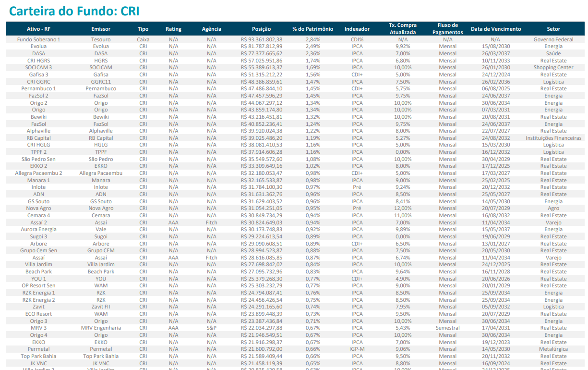The image size is (588, 370).
Task: Select the 'Instituições Financeiras' sector cell
Action: [553, 138]
